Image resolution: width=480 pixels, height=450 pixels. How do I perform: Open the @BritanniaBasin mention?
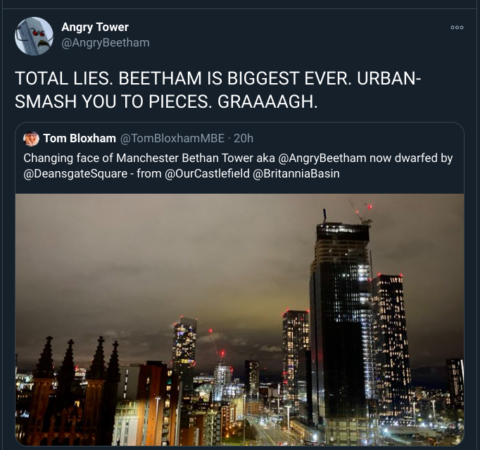pos(296,174)
